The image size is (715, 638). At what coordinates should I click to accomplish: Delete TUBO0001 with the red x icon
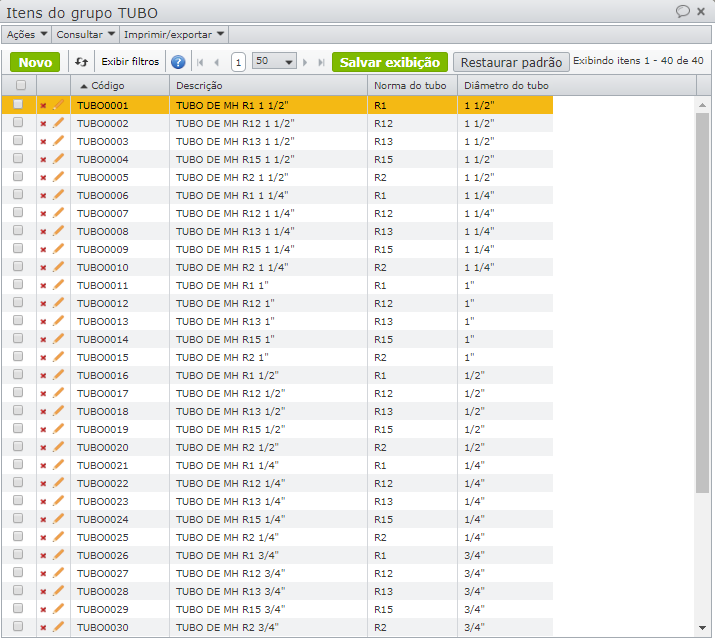(43, 106)
